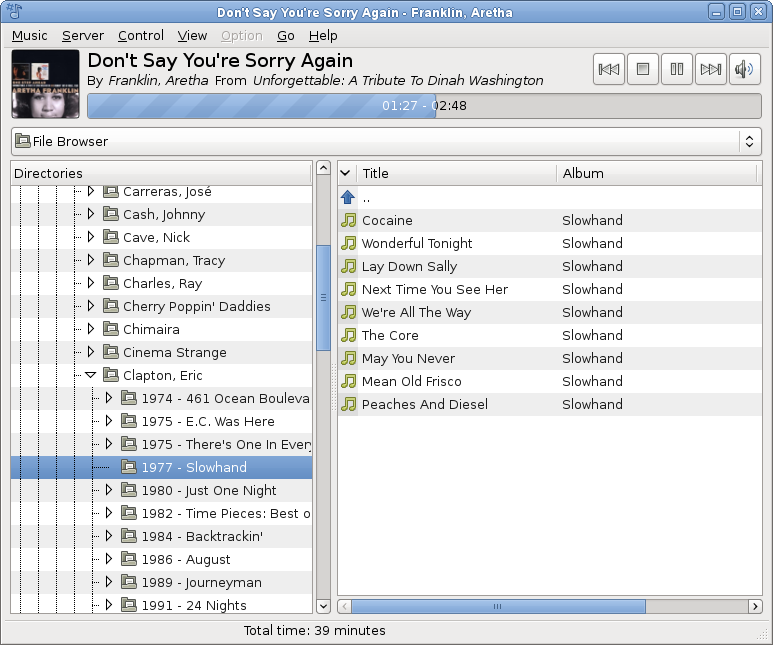Click the song list scroll-left arrow
The width and height of the screenshot is (773, 645).
click(344, 607)
